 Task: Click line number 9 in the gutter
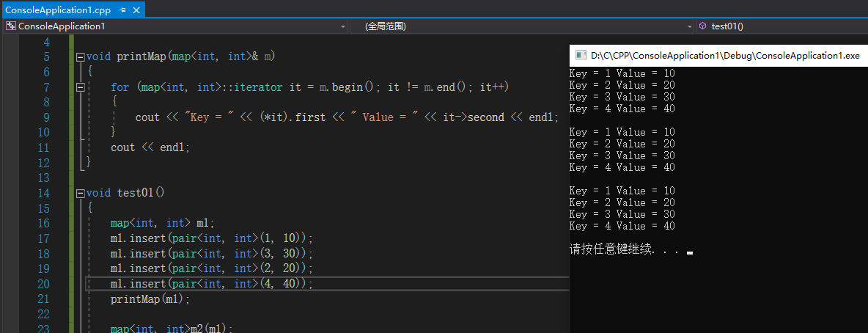point(46,117)
